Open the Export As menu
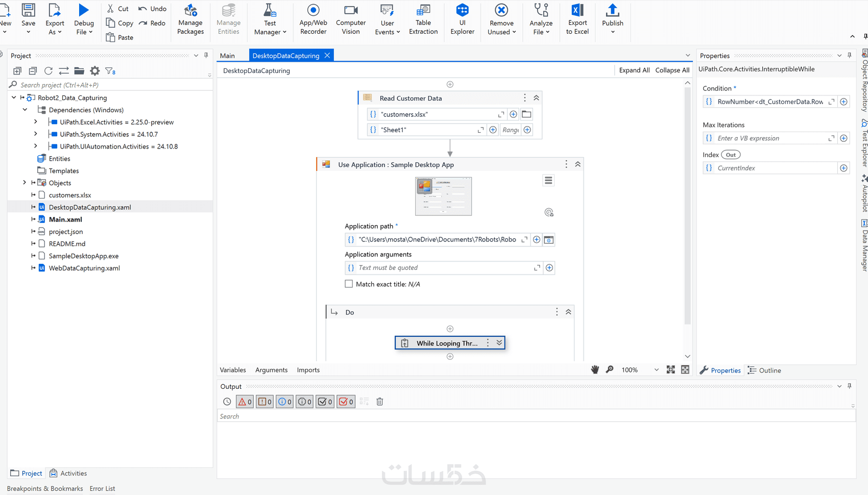 point(55,19)
